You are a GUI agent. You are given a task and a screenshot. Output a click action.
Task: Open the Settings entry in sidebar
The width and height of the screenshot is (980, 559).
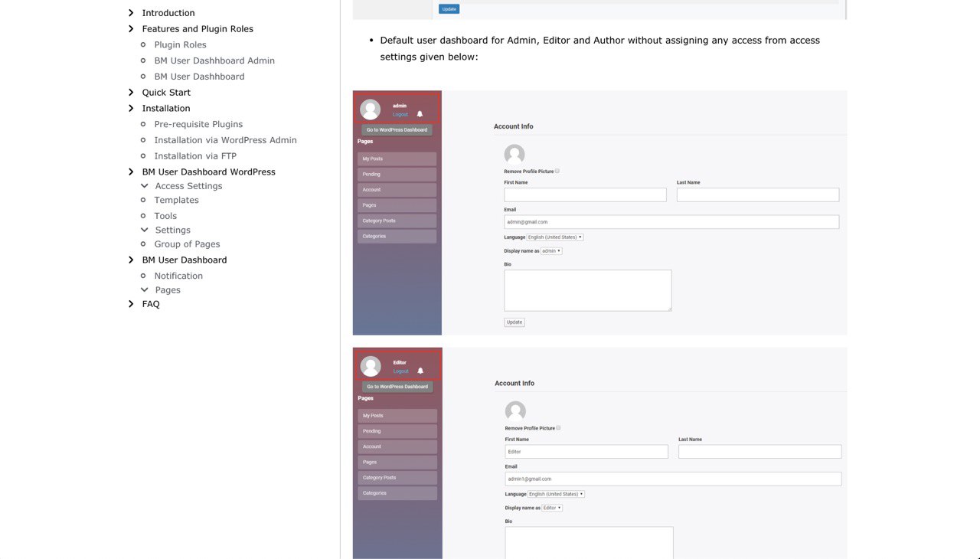click(173, 230)
